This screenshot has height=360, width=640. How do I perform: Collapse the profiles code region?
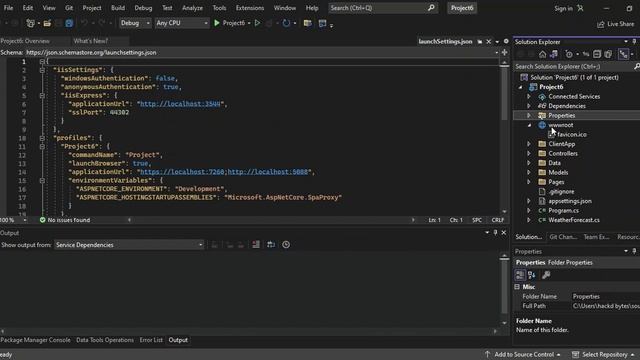(42, 138)
